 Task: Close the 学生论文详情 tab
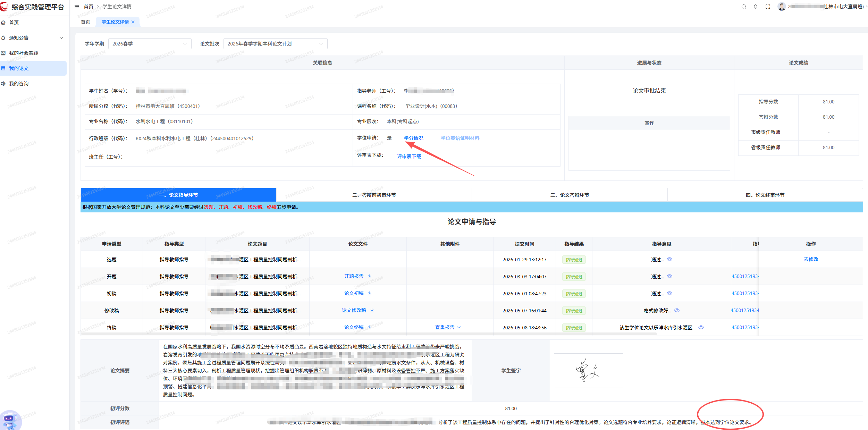[133, 22]
